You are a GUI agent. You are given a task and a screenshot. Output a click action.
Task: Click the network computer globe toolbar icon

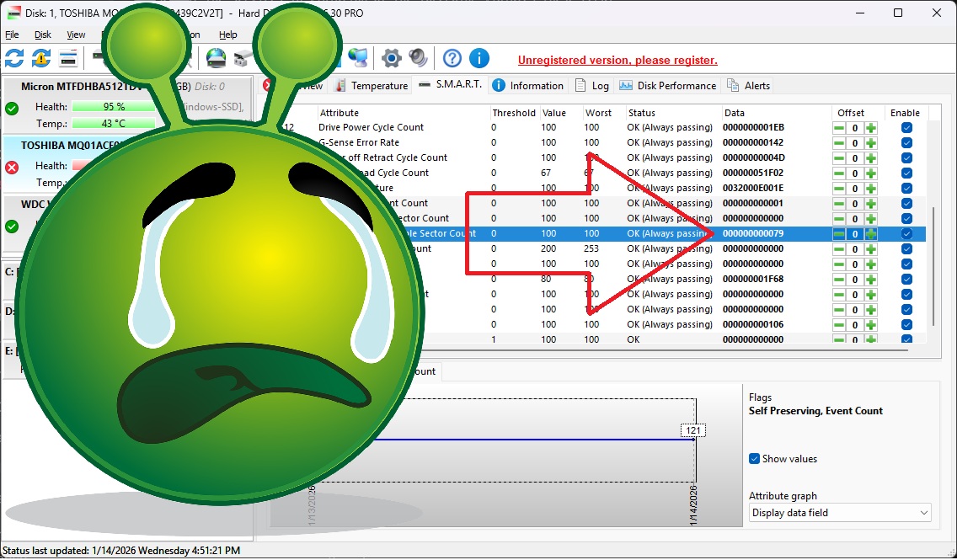pyautogui.click(x=357, y=58)
